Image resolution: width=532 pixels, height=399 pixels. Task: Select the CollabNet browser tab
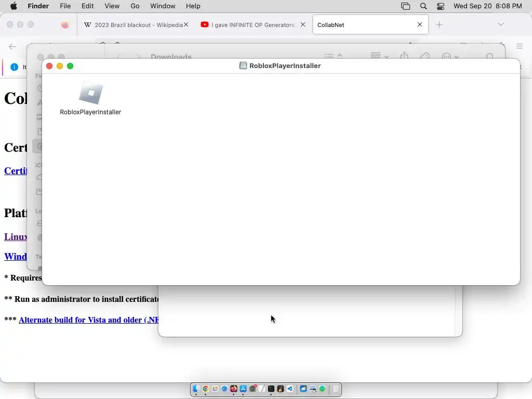(370, 25)
